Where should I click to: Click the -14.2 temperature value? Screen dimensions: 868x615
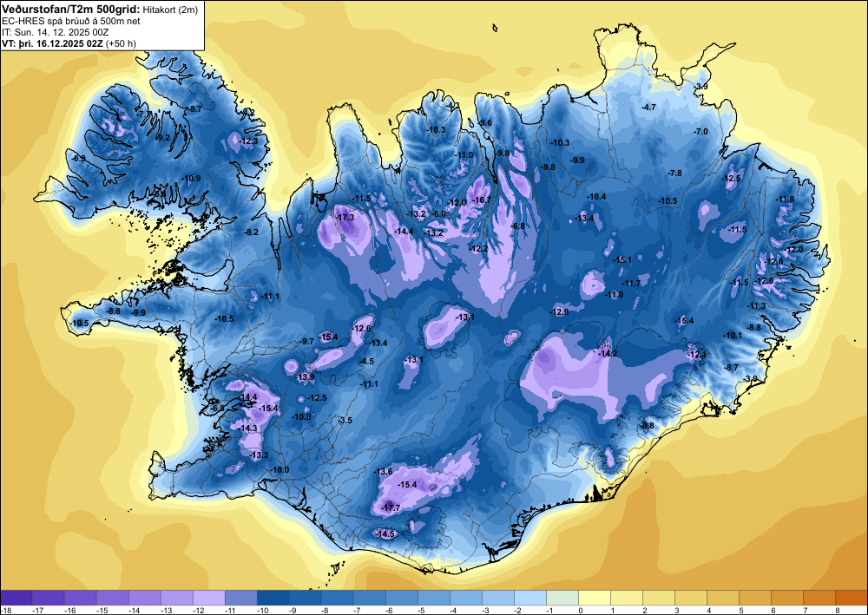(x=608, y=353)
